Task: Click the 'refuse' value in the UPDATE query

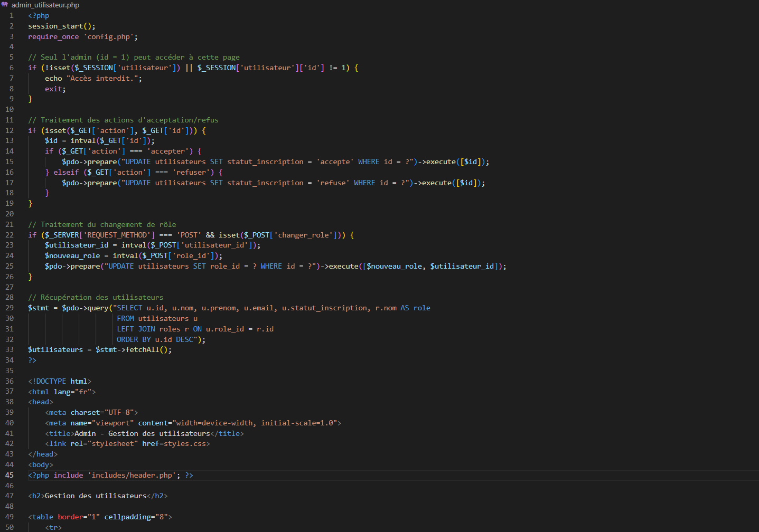Action: (333, 183)
